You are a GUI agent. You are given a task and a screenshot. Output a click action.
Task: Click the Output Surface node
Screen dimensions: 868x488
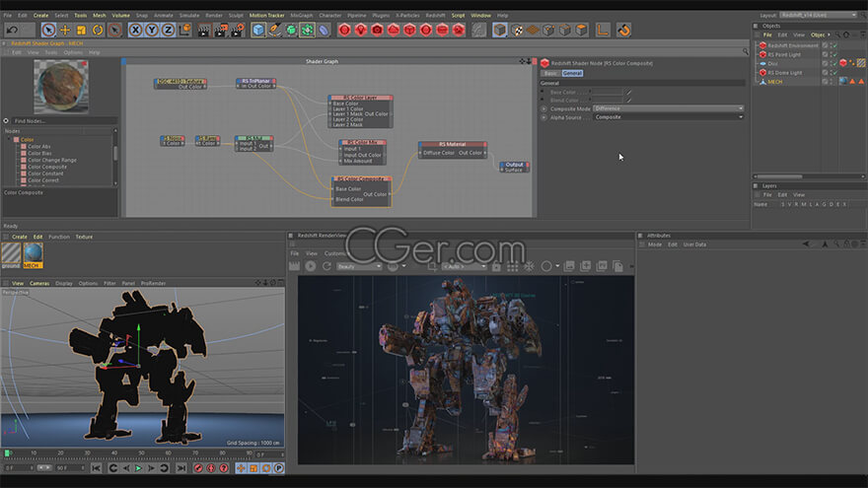(514, 167)
